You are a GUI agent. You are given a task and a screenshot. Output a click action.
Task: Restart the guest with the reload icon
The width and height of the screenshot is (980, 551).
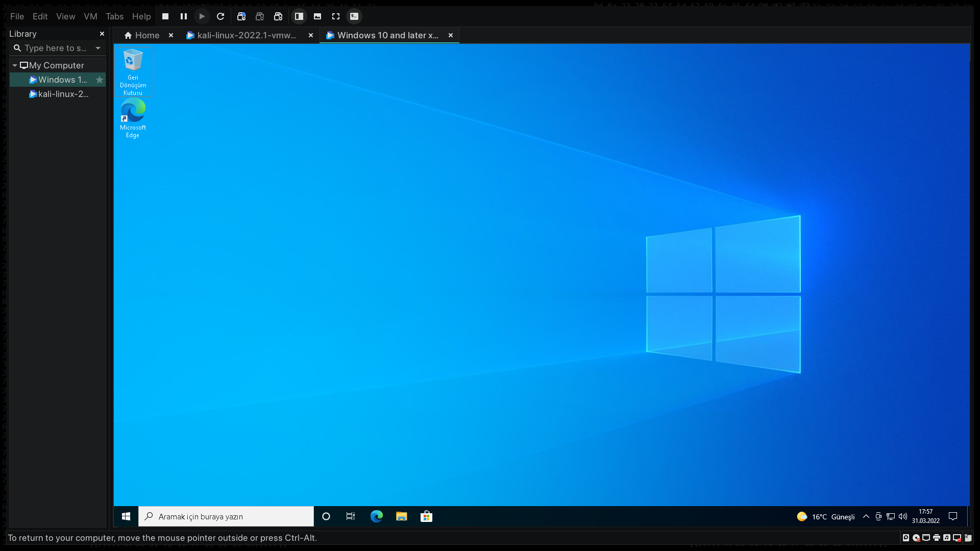[x=220, y=16]
